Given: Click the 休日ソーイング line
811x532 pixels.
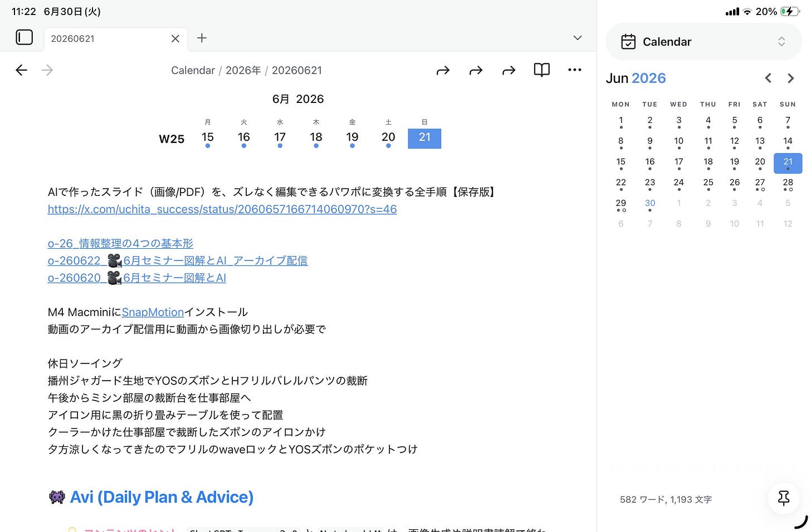Looking at the screenshot, I should pyautogui.click(x=85, y=363).
